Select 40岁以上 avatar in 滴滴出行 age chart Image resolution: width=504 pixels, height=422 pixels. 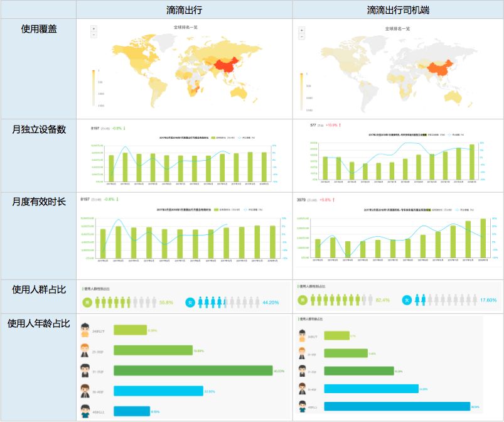pos(85,411)
